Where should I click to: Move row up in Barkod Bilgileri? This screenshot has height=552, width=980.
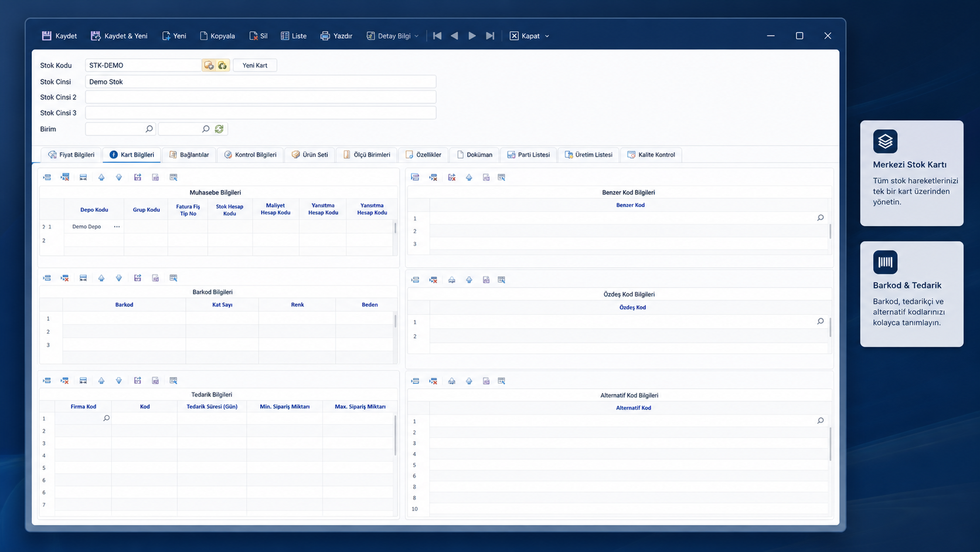point(101,278)
